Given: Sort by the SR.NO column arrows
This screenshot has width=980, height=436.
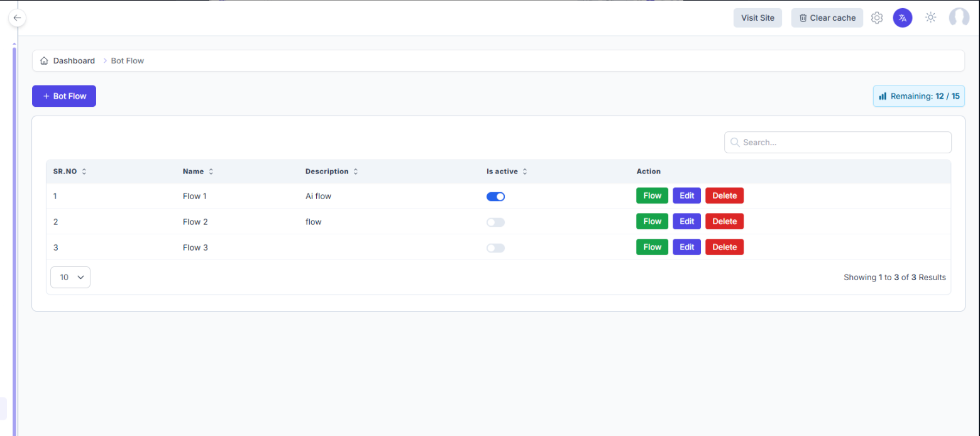Looking at the screenshot, I should coord(84,172).
